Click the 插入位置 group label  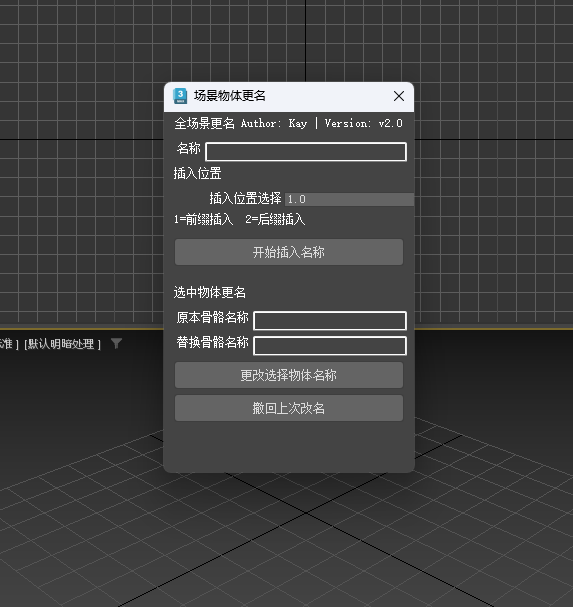(x=197, y=173)
